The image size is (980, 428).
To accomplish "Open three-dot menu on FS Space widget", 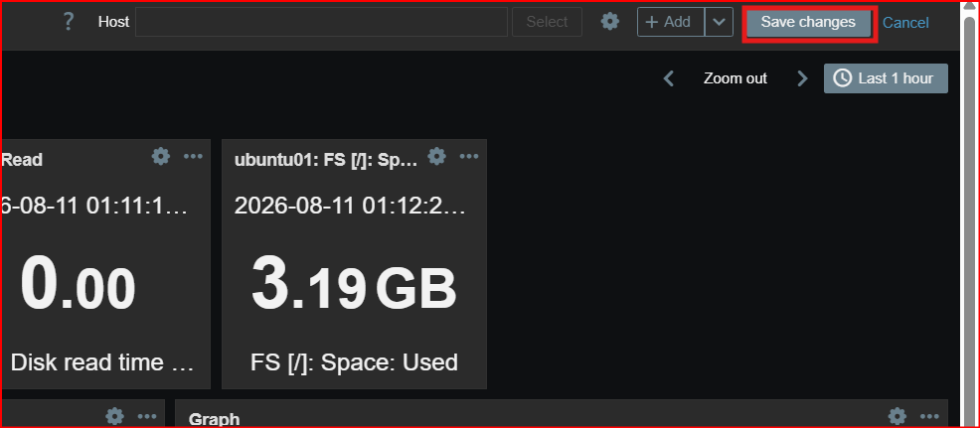I will (x=469, y=156).
